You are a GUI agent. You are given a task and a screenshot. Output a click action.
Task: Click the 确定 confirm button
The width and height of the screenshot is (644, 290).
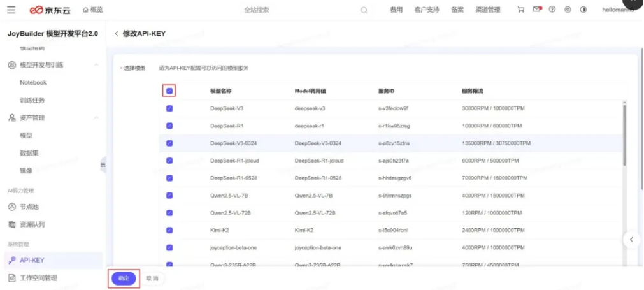click(124, 279)
